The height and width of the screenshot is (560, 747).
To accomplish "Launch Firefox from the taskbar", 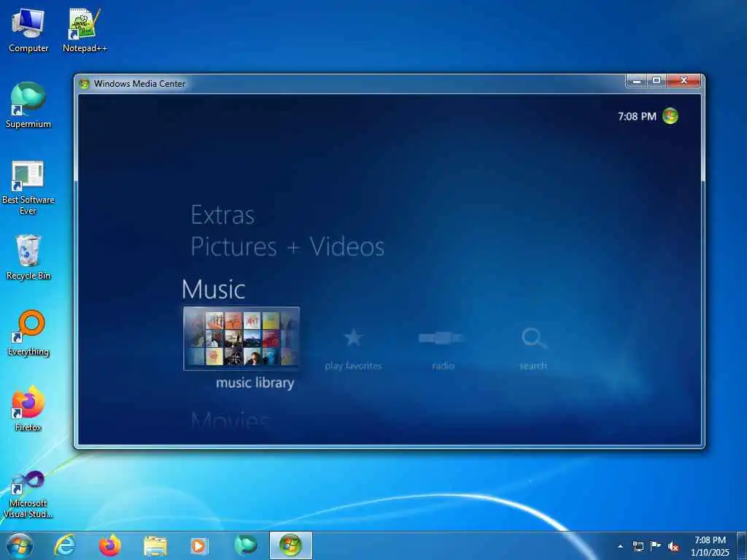I will [x=109, y=545].
